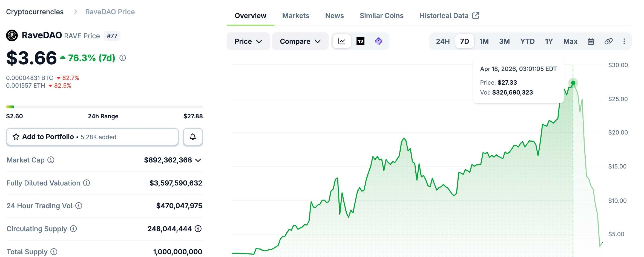Select the line chart view icon
The image size is (644, 257).
pyautogui.click(x=342, y=41)
